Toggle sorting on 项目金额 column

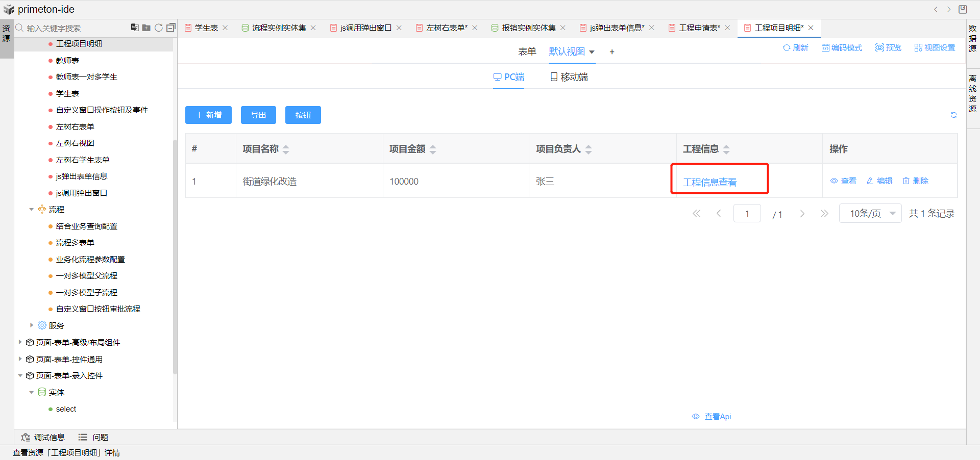tap(433, 149)
